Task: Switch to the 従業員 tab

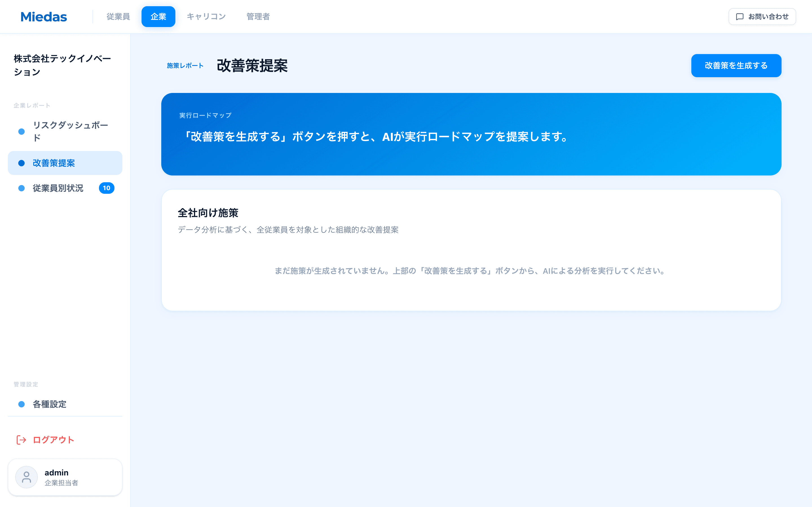Action: (x=118, y=16)
